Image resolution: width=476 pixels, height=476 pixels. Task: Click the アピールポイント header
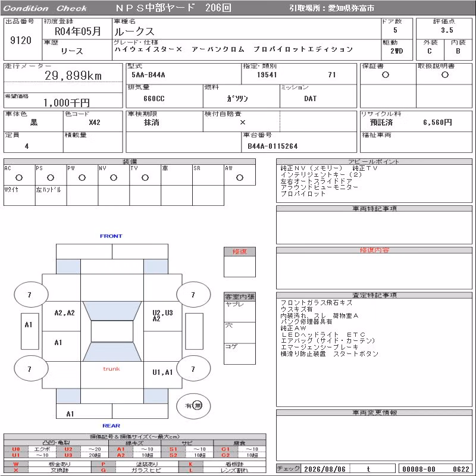[374, 161]
